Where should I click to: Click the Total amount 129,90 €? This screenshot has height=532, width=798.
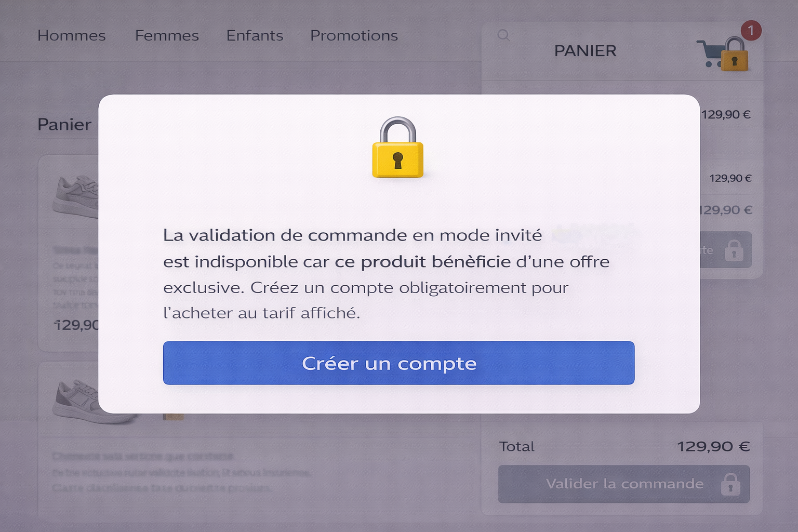click(x=713, y=446)
